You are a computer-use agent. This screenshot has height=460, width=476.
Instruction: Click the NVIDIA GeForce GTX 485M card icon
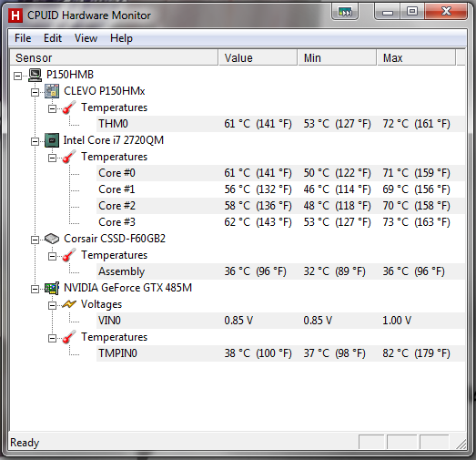52,288
